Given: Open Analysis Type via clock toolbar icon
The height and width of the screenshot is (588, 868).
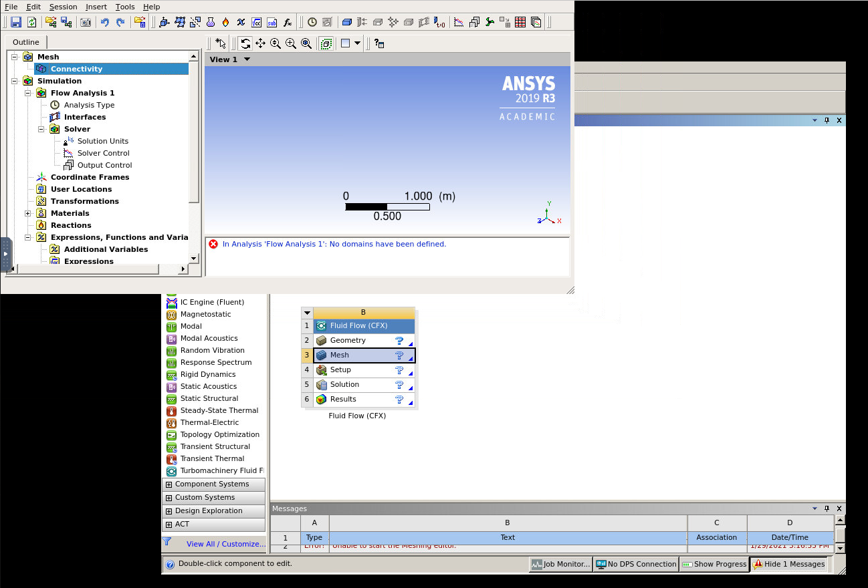Looking at the screenshot, I should tap(312, 22).
